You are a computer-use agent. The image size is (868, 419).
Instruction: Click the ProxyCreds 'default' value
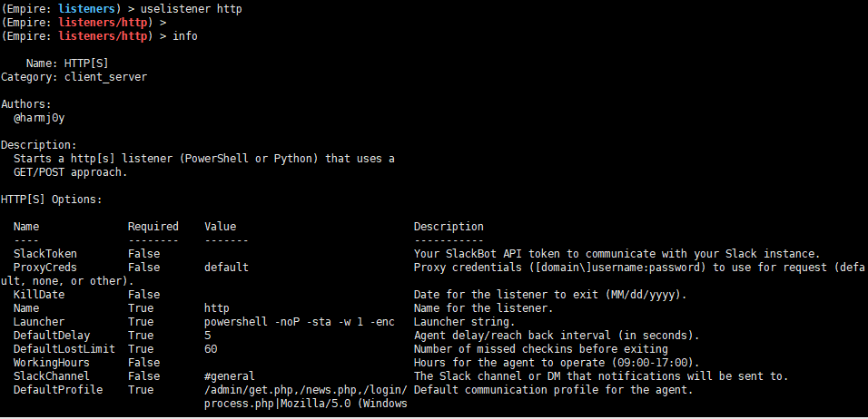point(226,267)
